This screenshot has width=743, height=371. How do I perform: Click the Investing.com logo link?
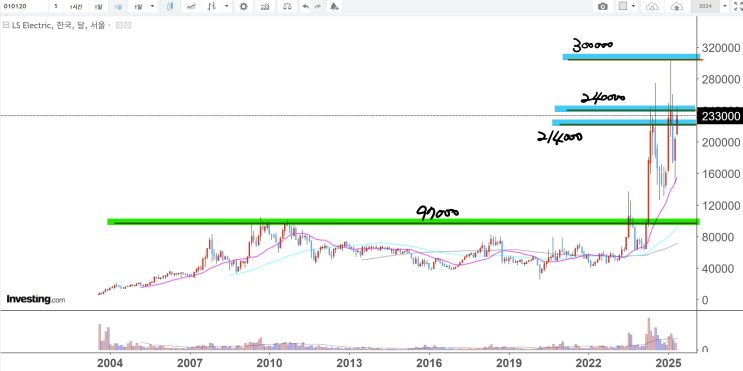(x=36, y=299)
